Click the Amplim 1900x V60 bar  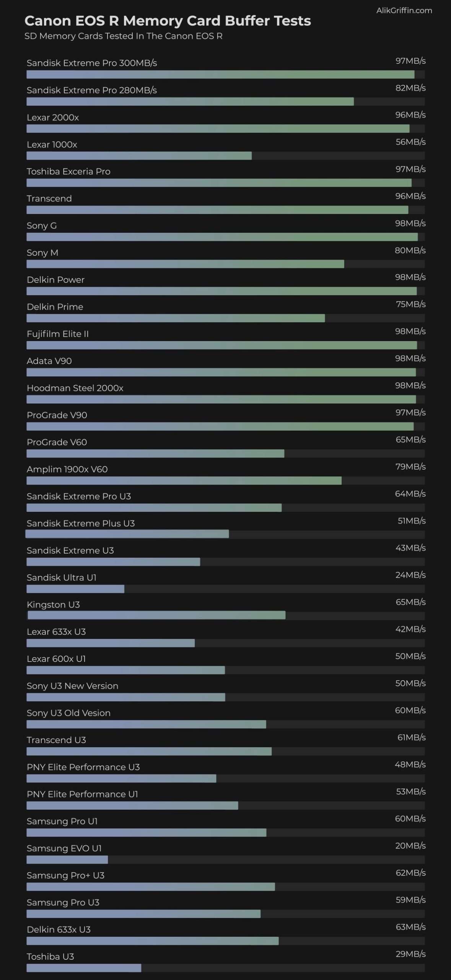(184, 481)
